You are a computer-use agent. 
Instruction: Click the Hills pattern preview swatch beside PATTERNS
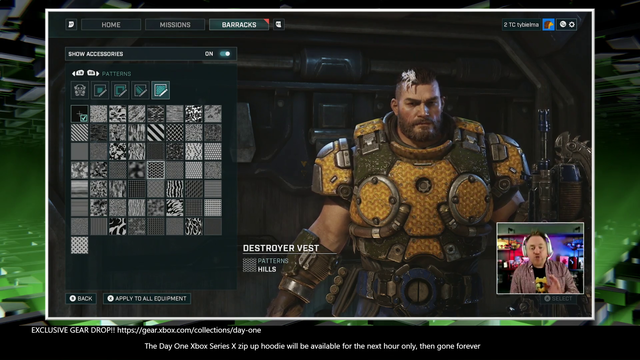249,265
